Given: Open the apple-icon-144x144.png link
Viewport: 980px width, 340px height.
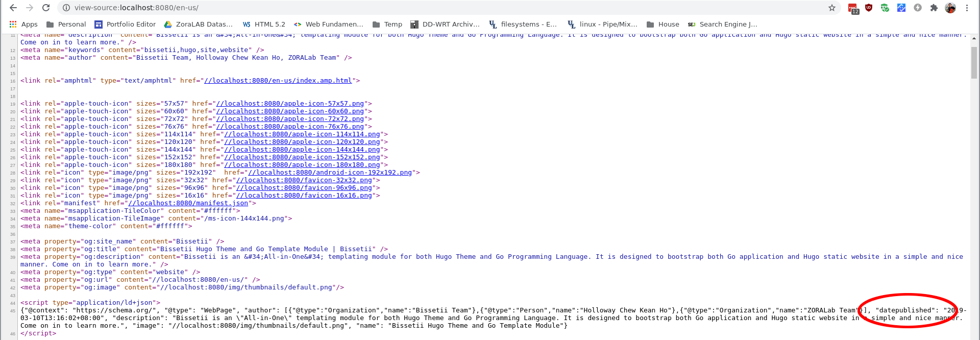Looking at the screenshot, I should coord(302,150).
